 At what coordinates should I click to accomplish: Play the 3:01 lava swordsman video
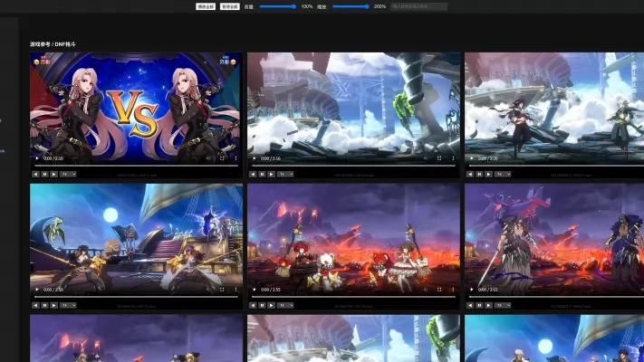pyautogui.click(x=472, y=290)
